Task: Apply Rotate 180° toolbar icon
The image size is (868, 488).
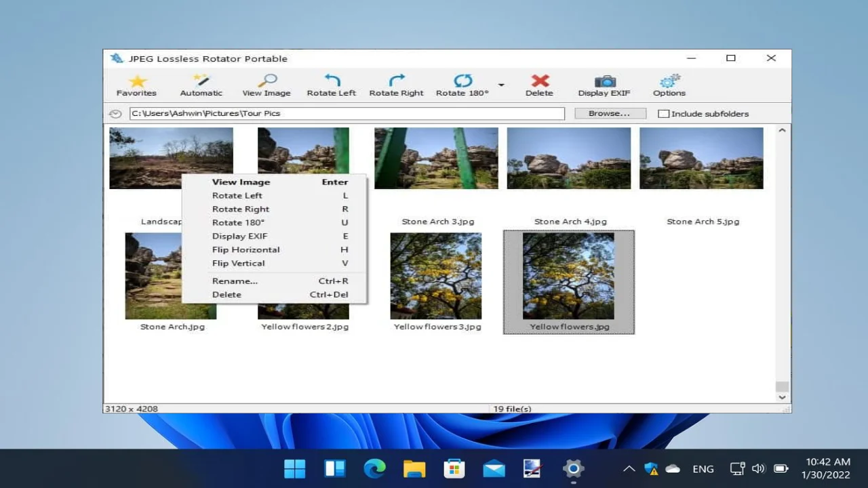Action: tap(462, 81)
